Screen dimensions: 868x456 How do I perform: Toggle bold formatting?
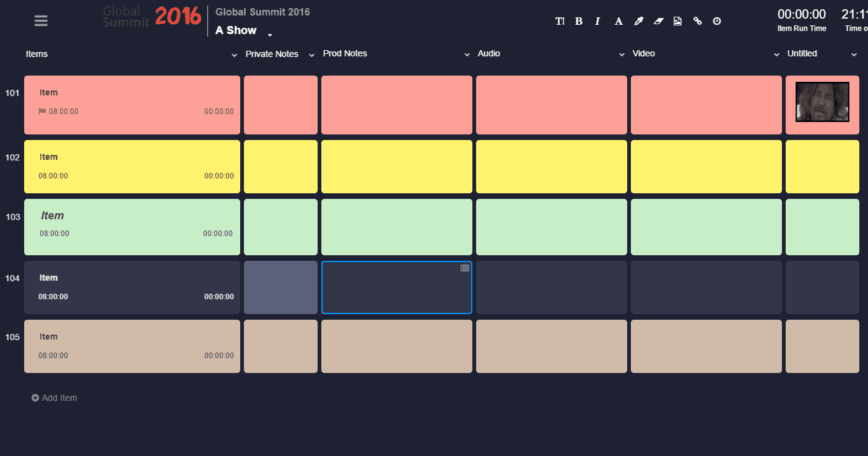coord(578,20)
